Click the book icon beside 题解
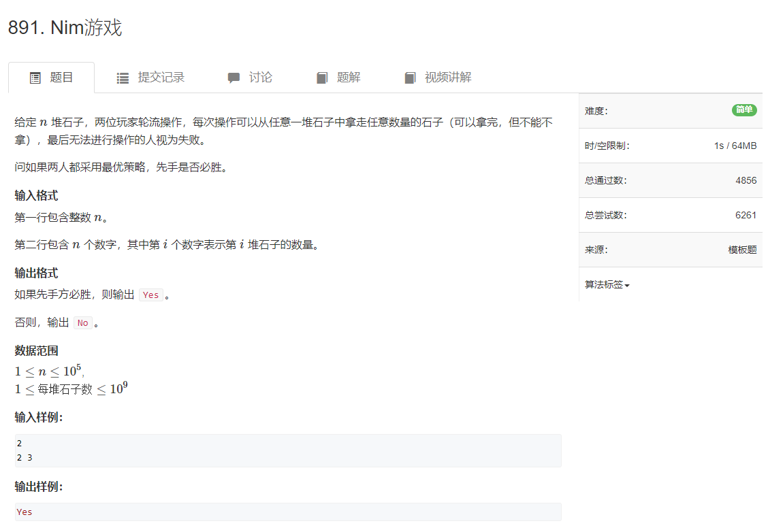 [x=321, y=77]
